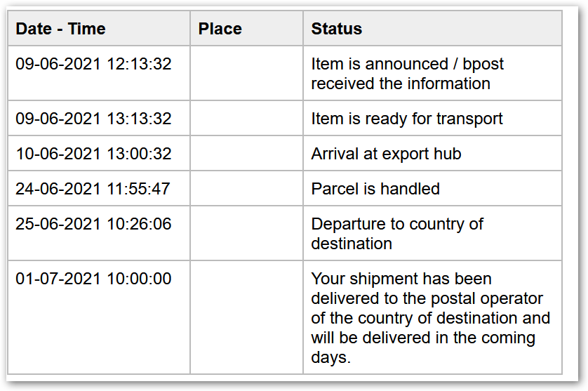The image size is (588, 391).
Task: Select the 25-06-2021 10:26:06 timestamp
Action: pyautogui.click(x=93, y=224)
